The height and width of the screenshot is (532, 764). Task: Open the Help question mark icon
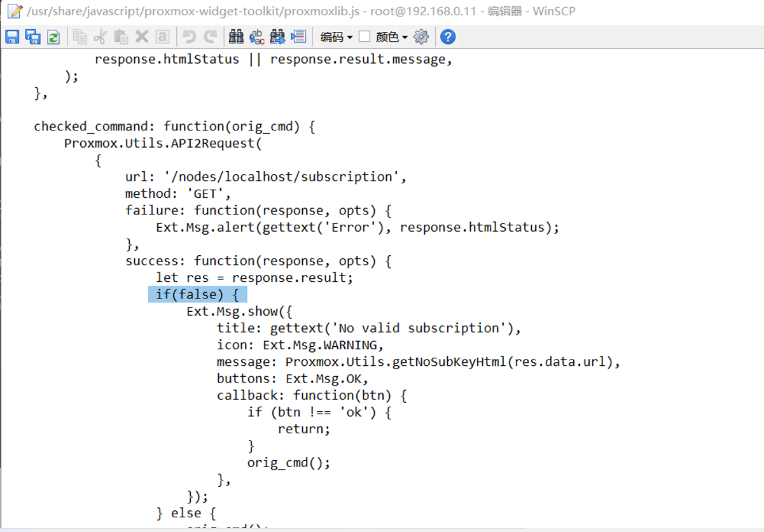(448, 37)
